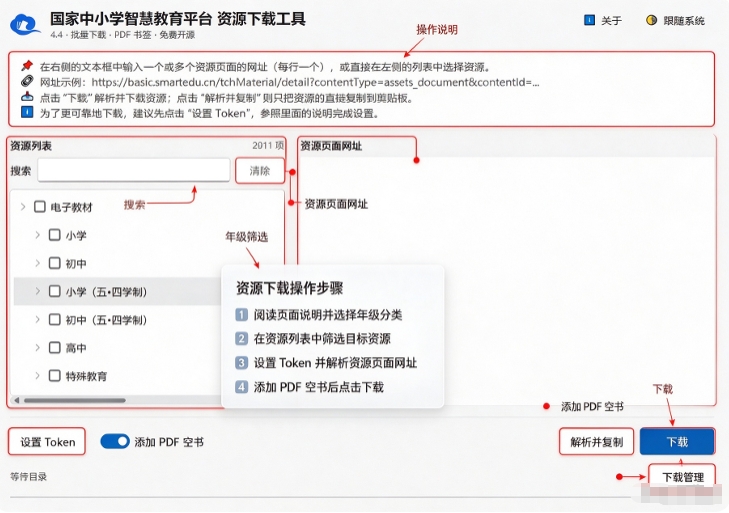This screenshot has height=513, width=729.
Task: Click the 解析并复制 button
Action: [x=596, y=441]
